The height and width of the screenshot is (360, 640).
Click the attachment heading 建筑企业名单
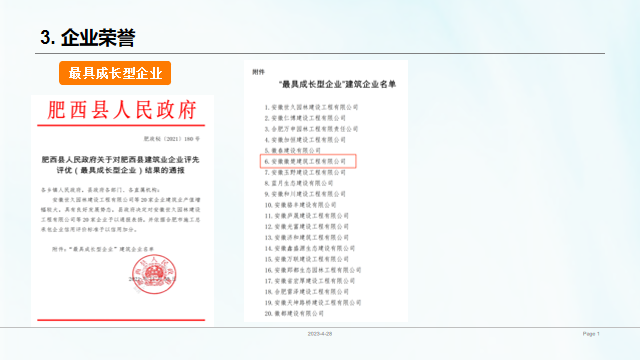tap(337, 84)
